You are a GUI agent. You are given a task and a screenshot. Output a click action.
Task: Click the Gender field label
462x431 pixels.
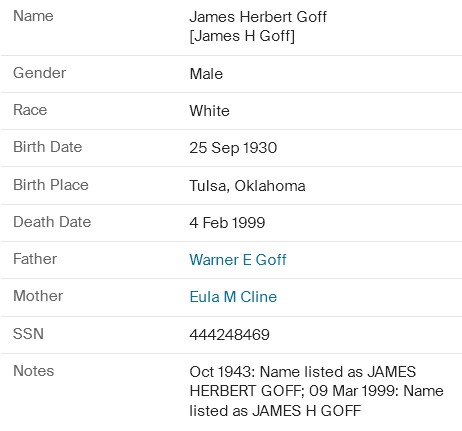click(x=39, y=73)
